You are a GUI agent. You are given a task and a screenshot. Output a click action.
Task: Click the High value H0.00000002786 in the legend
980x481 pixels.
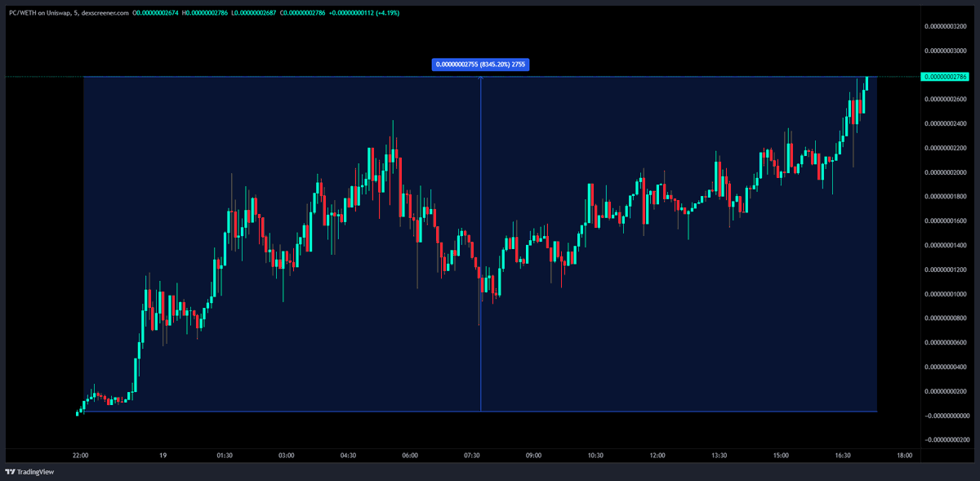click(x=206, y=14)
